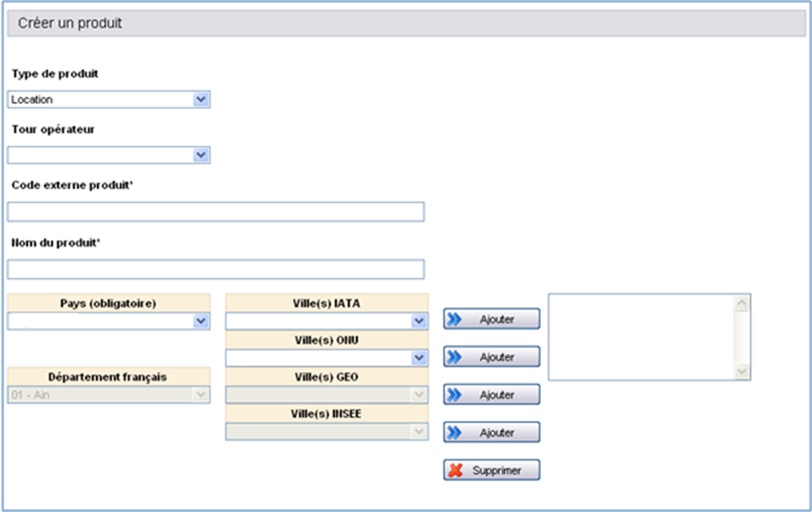
Task: Click the Ajouter button beside Ville(s) IATA
Action: (x=491, y=319)
